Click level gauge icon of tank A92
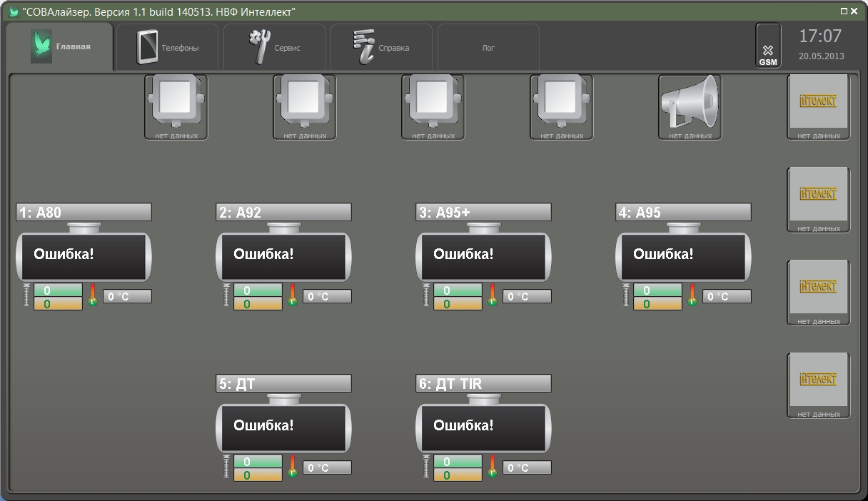This screenshot has width=868, height=501. [x=227, y=295]
